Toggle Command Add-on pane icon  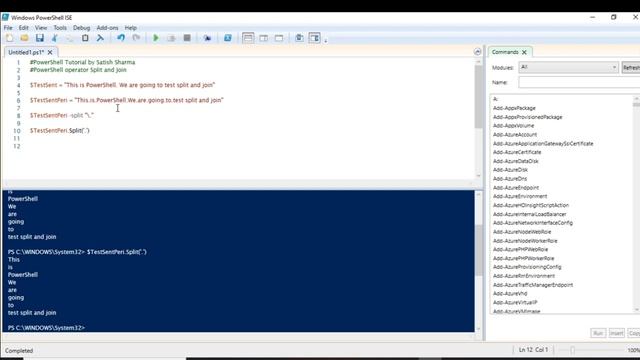pyautogui.click(x=314, y=38)
